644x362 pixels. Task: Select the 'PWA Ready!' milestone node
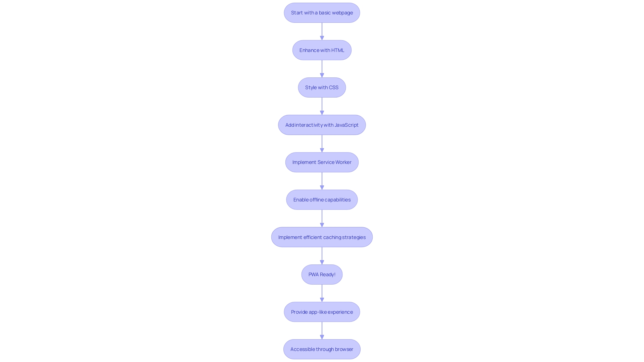[322, 275]
